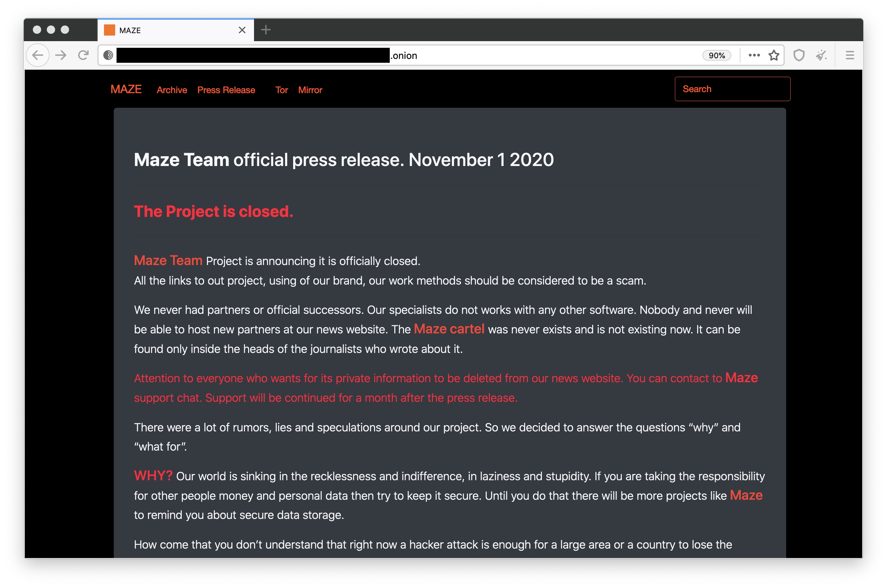
Task: Click the New Identity broom icon
Action: [x=821, y=55]
